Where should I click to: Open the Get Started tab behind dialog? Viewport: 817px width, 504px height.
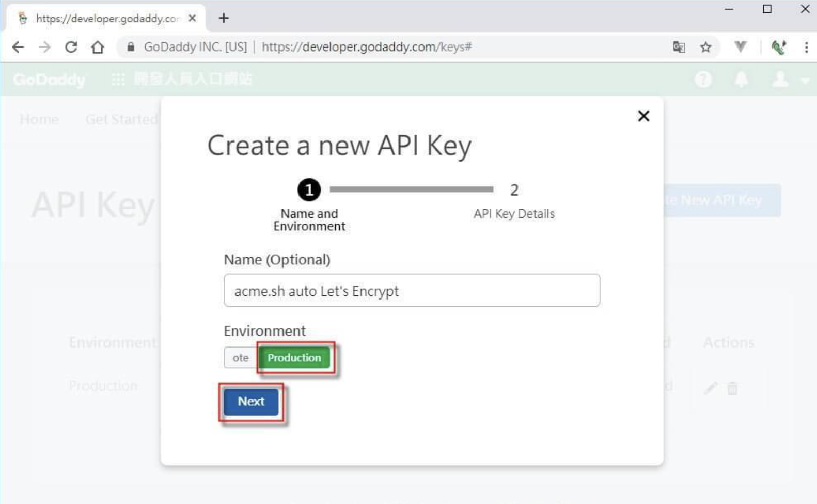pos(122,119)
